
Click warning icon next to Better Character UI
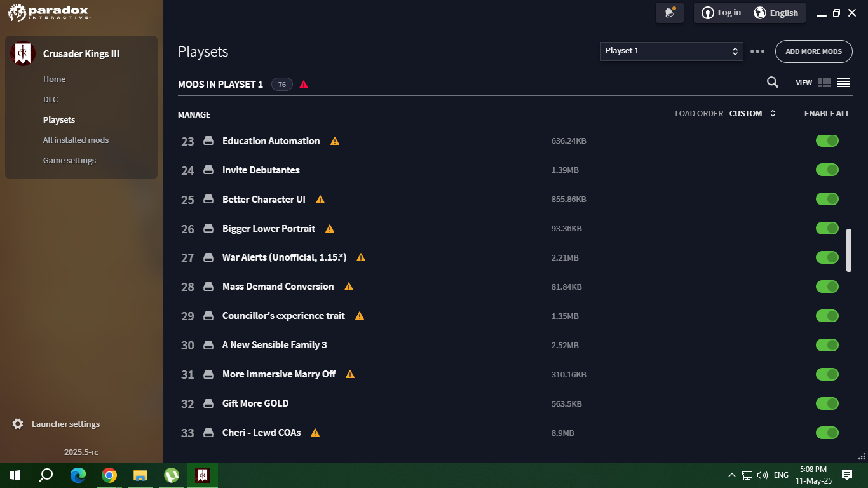(320, 200)
